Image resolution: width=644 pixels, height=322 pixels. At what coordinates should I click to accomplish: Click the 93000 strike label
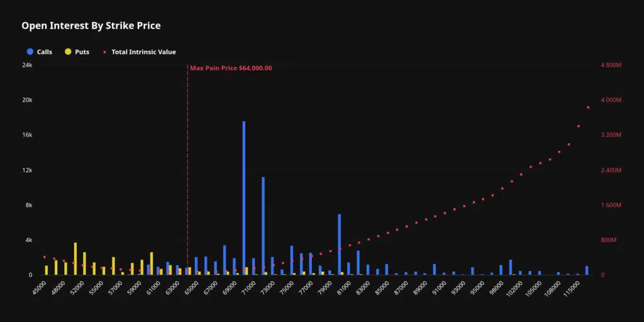pyautogui.click(x=459, y=287)
